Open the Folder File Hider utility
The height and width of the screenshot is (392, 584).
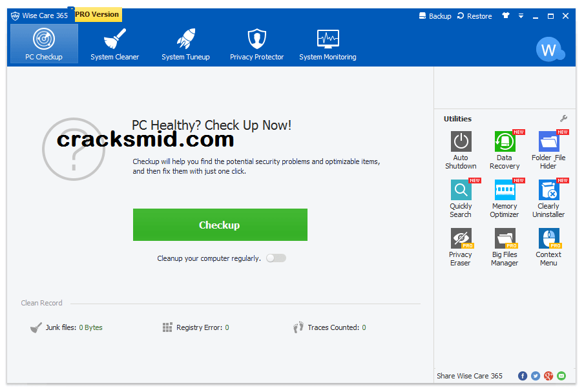pyautogui.click(x=548, y=150)
